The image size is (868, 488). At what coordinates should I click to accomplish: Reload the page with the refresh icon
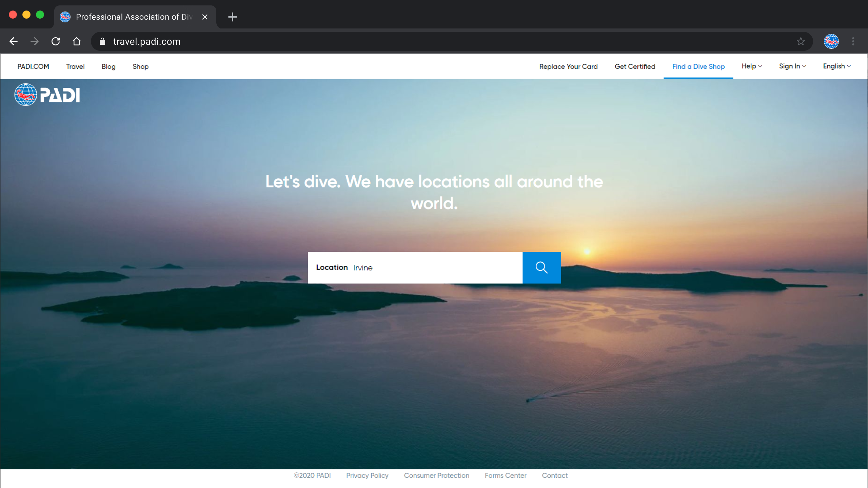coord(56,41)
